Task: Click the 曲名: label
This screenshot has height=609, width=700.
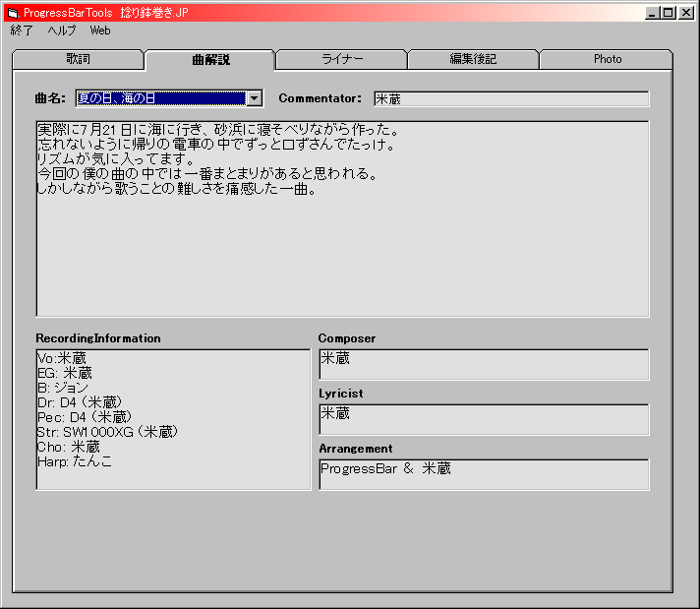Action: pos(50,98)
